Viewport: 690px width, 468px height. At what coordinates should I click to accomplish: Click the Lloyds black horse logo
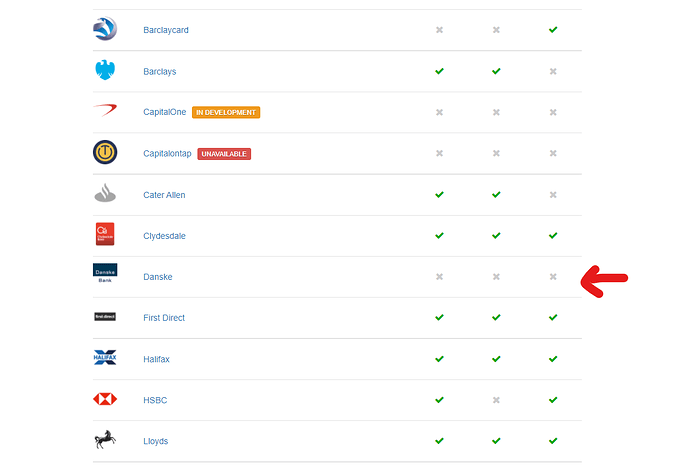point(105,439)
